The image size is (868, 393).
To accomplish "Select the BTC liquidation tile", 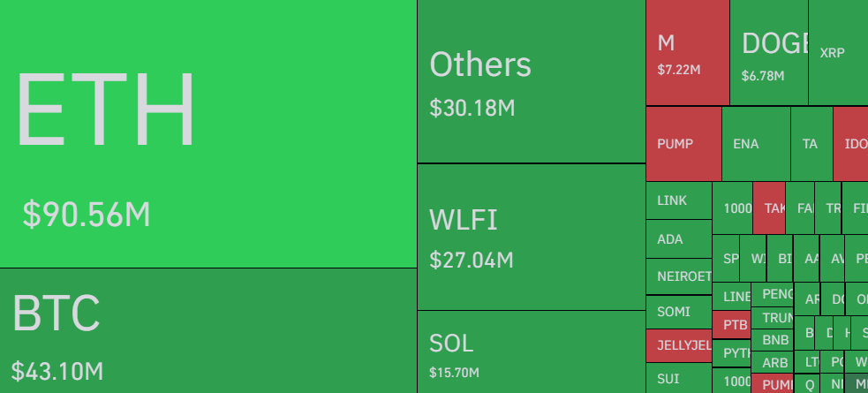I will point(208,331).
